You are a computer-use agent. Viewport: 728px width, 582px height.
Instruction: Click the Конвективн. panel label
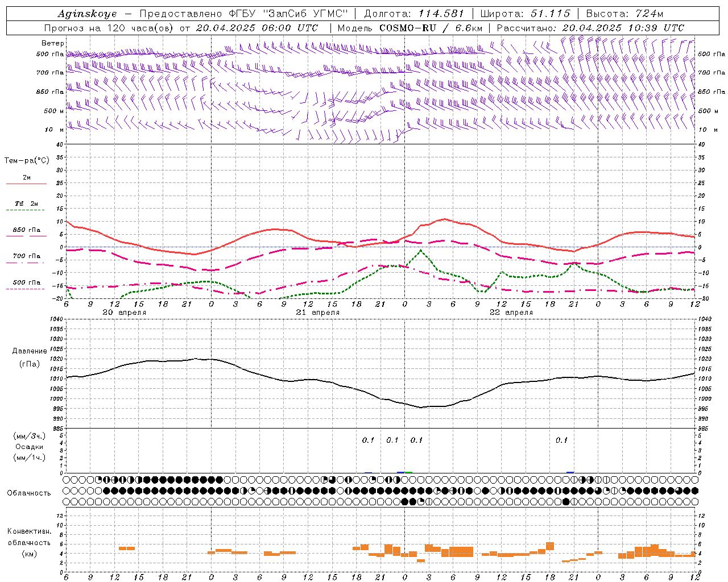(29, 531)
